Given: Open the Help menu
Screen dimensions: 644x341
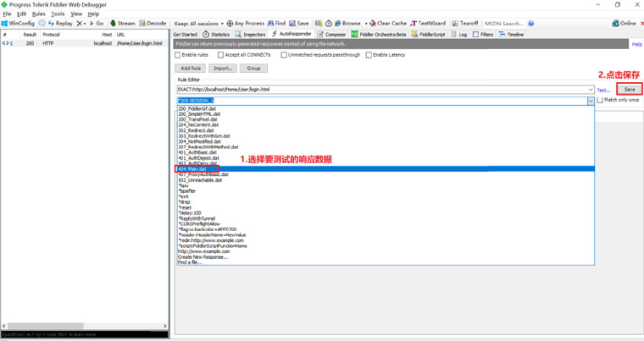Looking at the screenshot, I should [93, 14].
